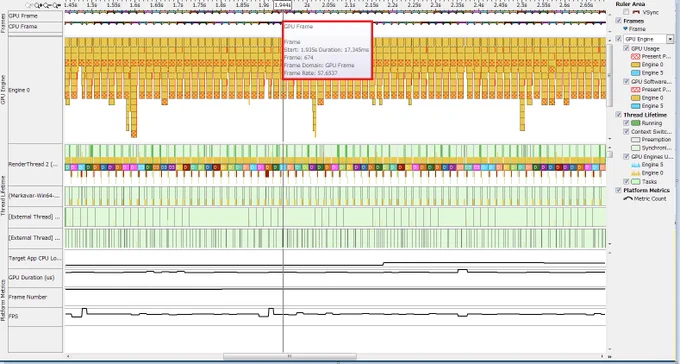The width and height of the screenshot is (680, 364).
Task: Click the 1.5s mark on the ruler
Action: tap(92, 5)
